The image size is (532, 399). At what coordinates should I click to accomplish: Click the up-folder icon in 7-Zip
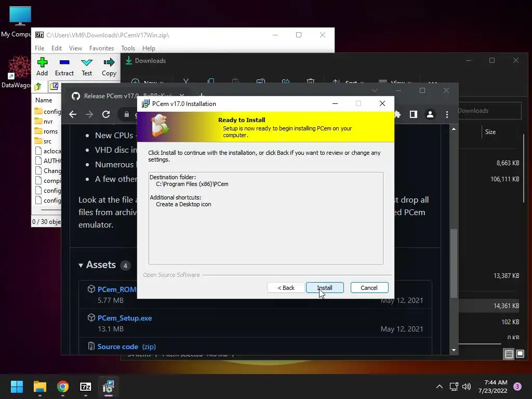(38, 87)
